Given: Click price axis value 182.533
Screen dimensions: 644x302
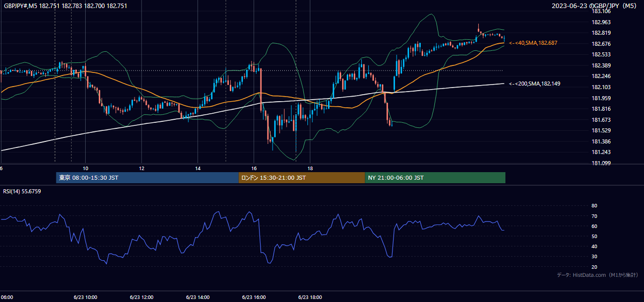Looking at the screenshot, I should point(601,54).
